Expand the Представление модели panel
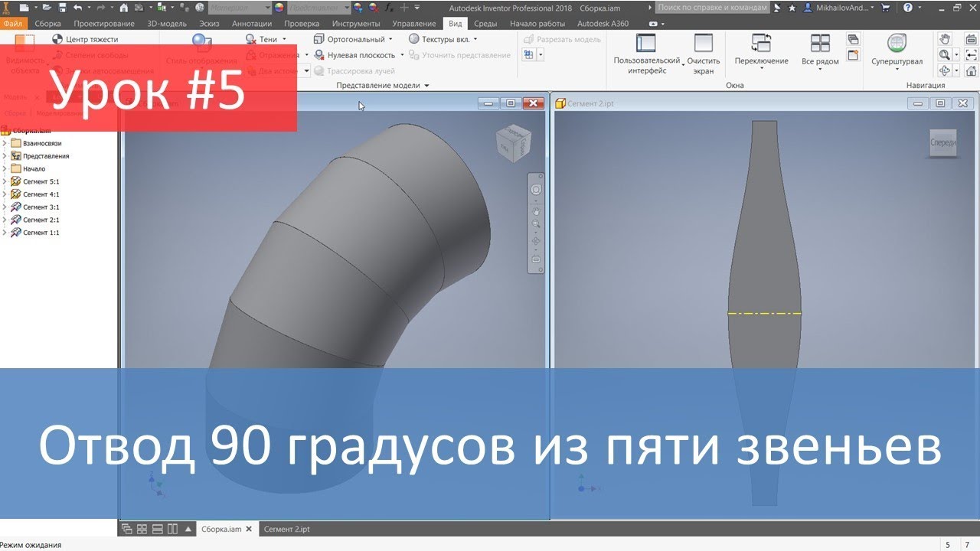Image resolution: width=980 pixels, height=551 pixels. (x=383, y=86)
